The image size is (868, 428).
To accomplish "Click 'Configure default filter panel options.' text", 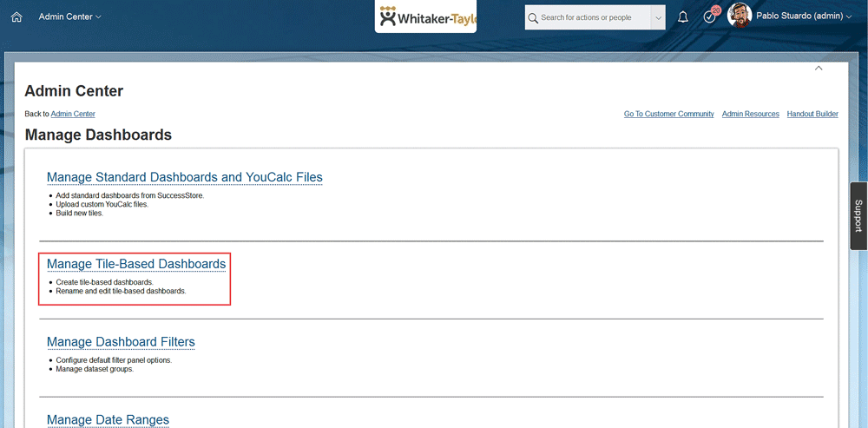I will (114, 360).
